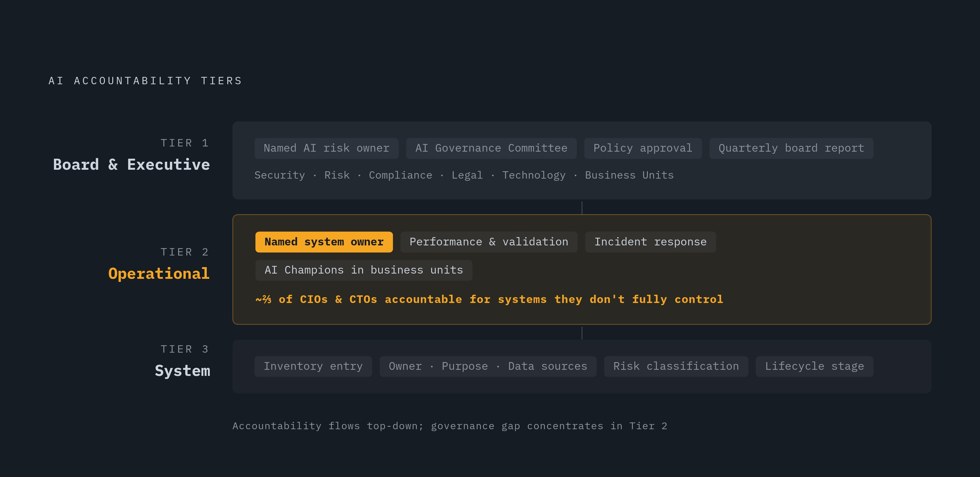980x477 pixels.
Task: Select the Incident response chip
Action: [x=651, y=242]
